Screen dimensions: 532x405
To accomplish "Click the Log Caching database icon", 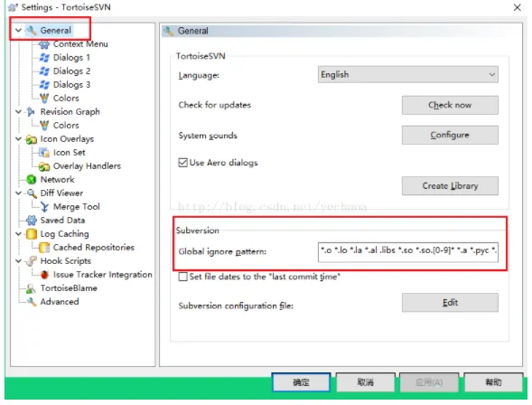I will [x=32, y=234].
